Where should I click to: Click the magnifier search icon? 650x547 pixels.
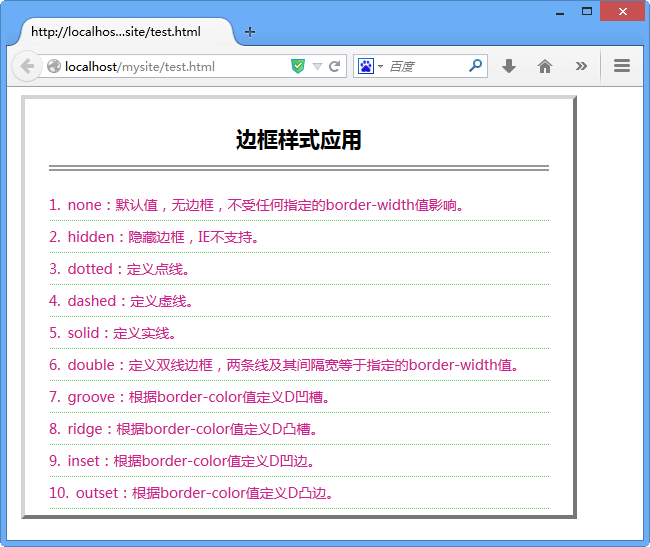tap(476, 67)
